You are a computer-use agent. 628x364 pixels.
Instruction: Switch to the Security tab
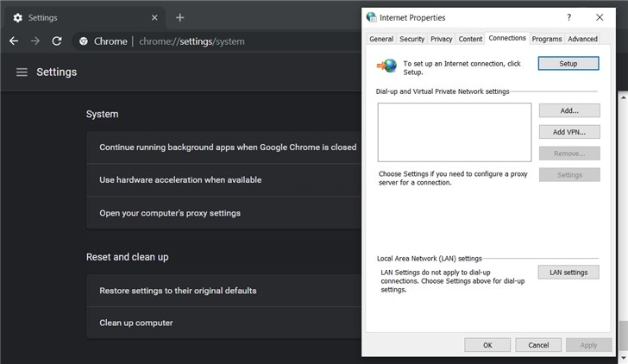click(411, 39)
